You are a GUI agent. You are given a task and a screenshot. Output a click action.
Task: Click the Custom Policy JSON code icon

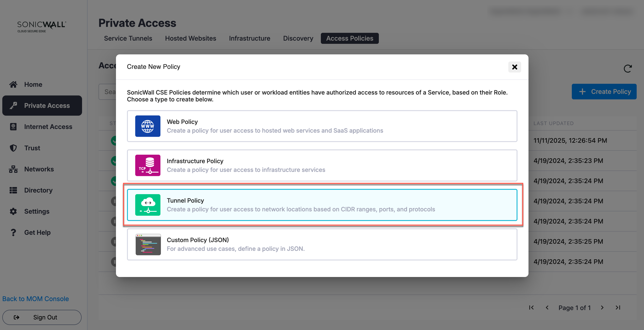(x=148, y=244)
